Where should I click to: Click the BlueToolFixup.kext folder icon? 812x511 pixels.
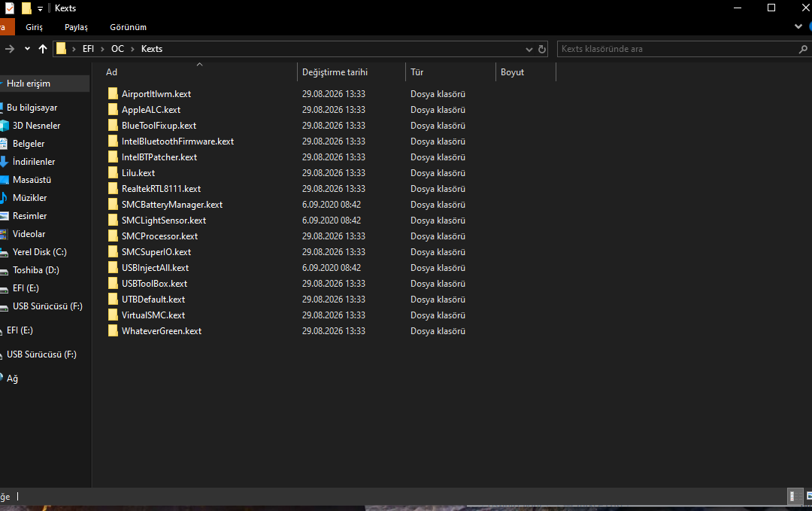[113, 126]
